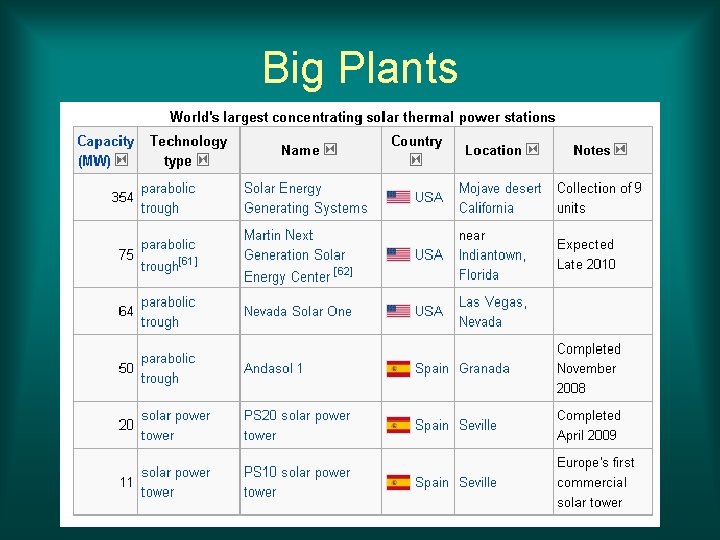Click the 'Completed April 2009' note
The width and height of the screenshot is (720, 540).
point(589,425)
